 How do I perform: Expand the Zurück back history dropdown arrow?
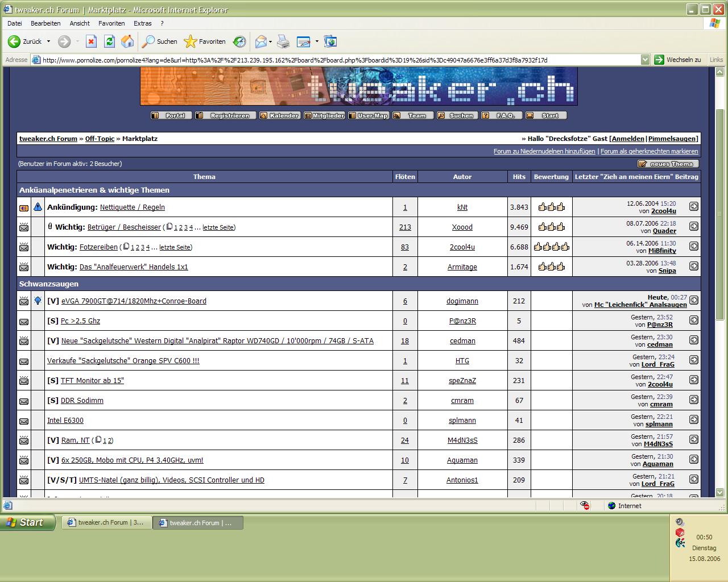point(48,41)
